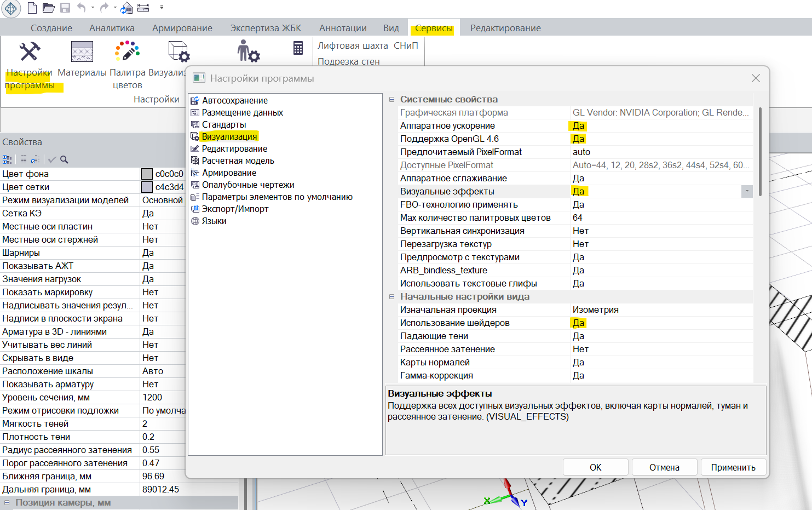
Task: Click the magnifier search icon in Свойства
Action: [x=64, y=159]
